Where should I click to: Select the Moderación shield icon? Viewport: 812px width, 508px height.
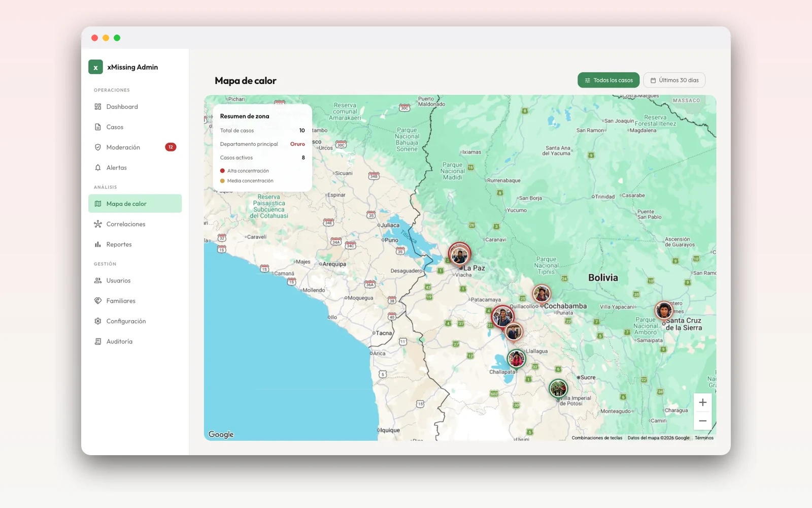pyautogui.click(x=98, y=147)
